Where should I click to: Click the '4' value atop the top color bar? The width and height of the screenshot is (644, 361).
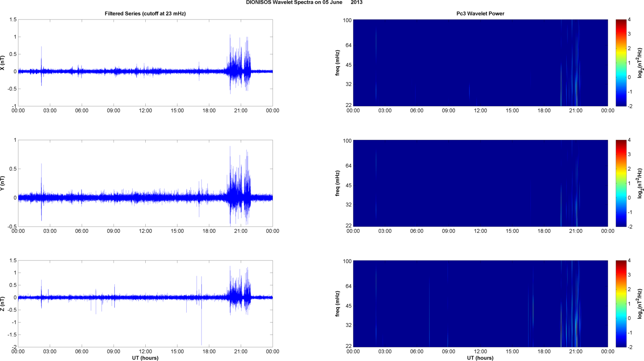pyautogui.click(x=629, y=19)
